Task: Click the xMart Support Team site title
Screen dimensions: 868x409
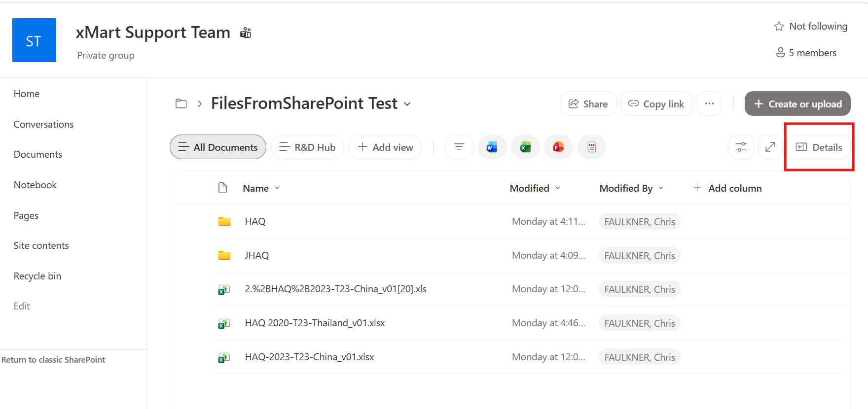Action: 153,33
